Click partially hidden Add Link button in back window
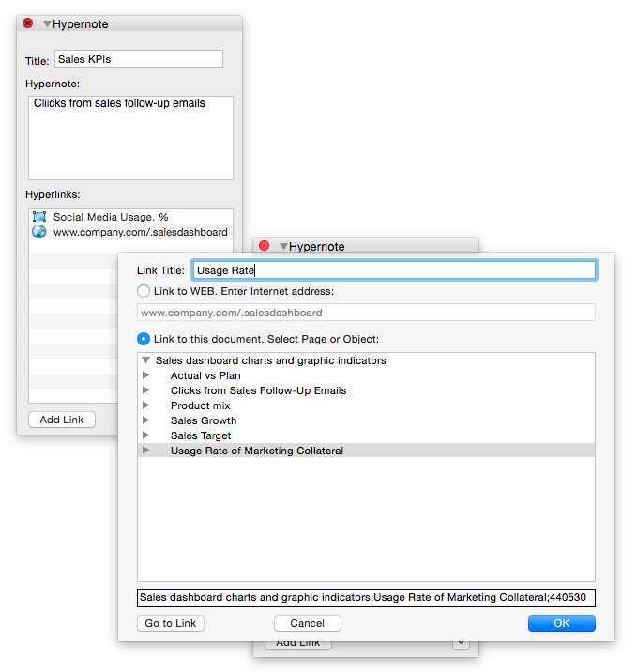 (x=298, y=645)
